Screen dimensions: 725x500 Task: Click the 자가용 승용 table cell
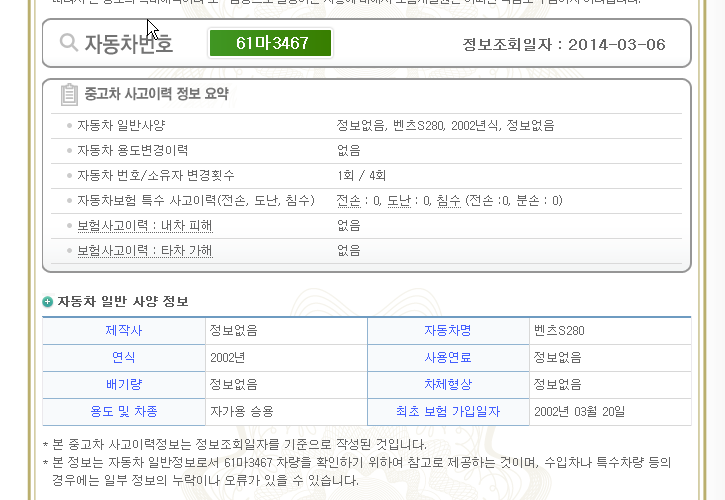(286, 411)
